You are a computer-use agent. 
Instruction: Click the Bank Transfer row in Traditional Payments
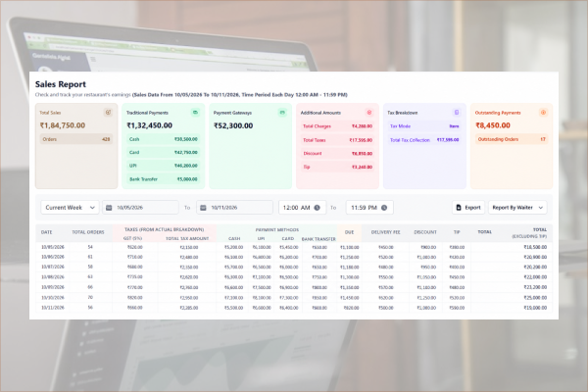click(163, 179)
